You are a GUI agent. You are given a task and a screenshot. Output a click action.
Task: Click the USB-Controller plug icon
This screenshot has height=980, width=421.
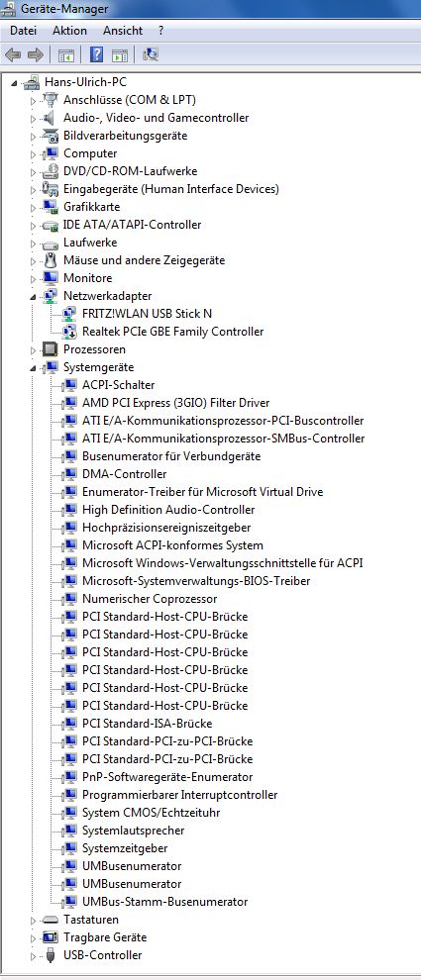click(x=51, y=955)
